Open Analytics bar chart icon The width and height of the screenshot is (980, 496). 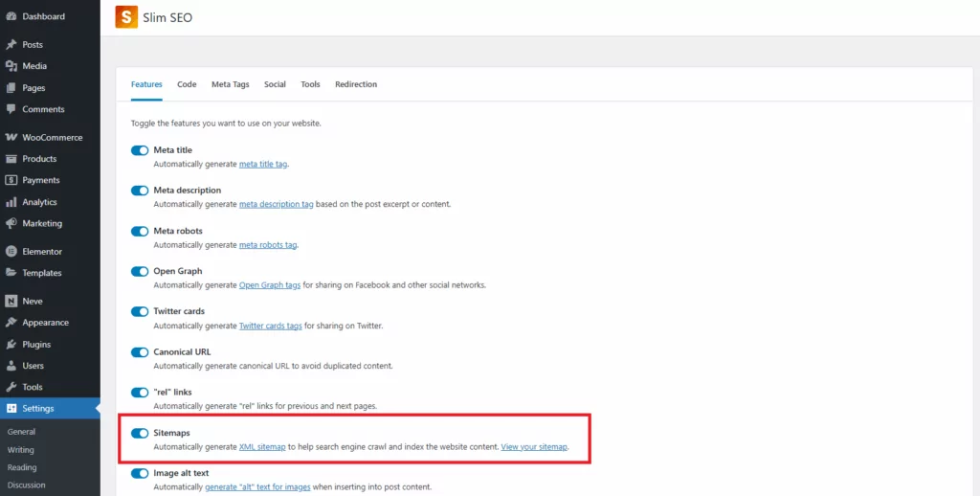pos(11,202)
